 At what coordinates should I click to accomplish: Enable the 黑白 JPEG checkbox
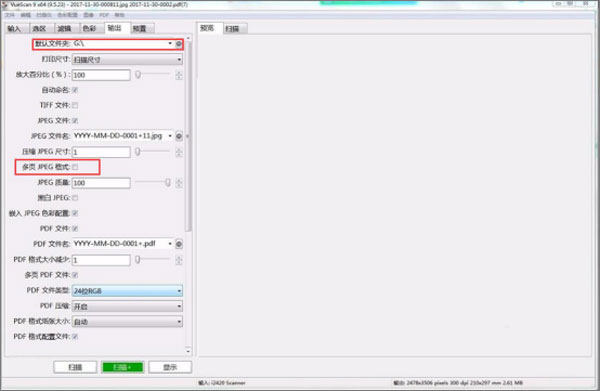click(75, 198)
